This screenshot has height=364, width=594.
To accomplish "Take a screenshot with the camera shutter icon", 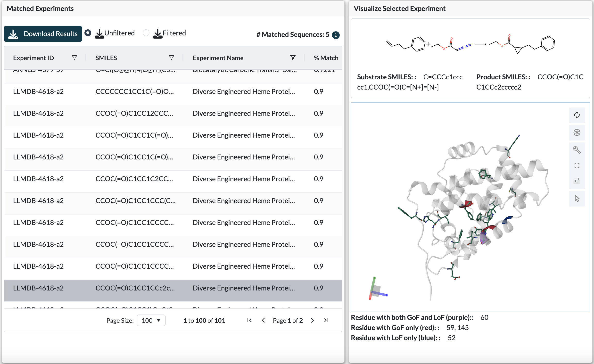I will (577, 132).
